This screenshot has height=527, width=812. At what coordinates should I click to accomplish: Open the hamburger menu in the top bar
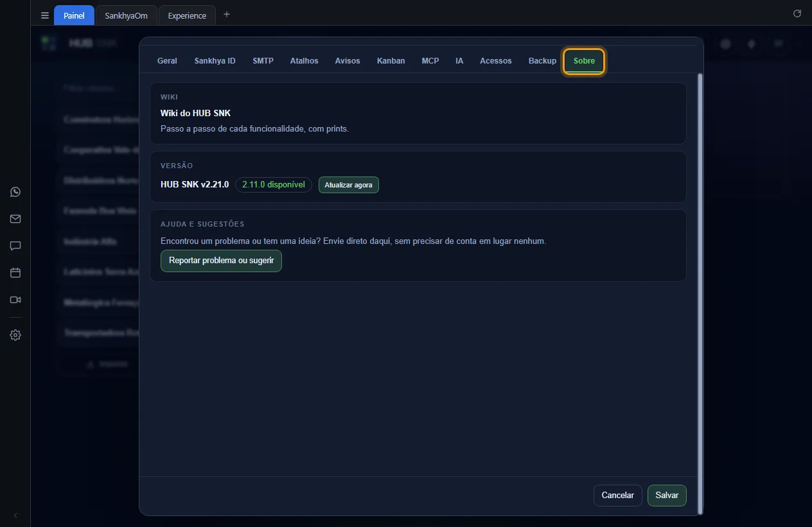point(45,15)
